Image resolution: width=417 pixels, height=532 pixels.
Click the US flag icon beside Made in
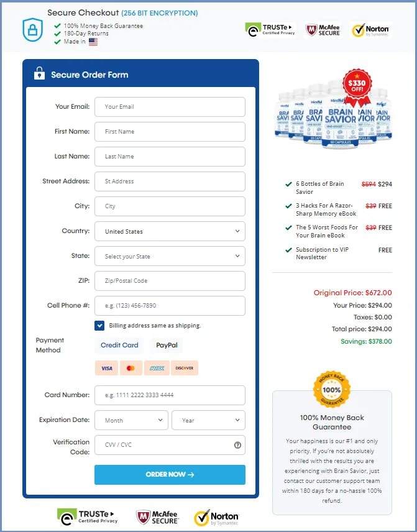click(93, 42)
